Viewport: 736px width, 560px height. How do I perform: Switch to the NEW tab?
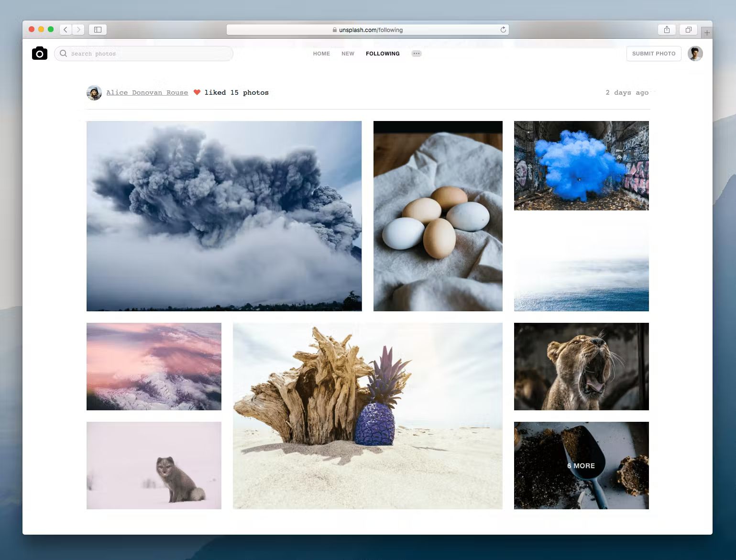(x=348, y=54)
